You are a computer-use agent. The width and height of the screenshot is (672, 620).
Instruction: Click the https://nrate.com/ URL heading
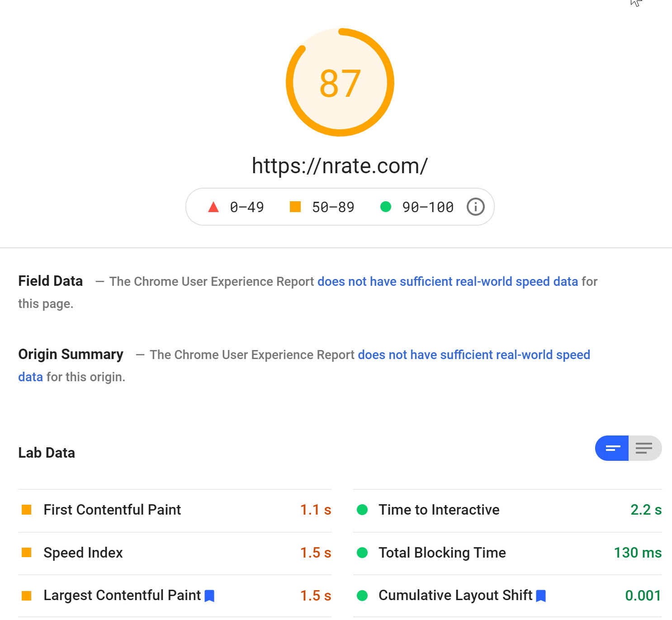coord(340,166)
